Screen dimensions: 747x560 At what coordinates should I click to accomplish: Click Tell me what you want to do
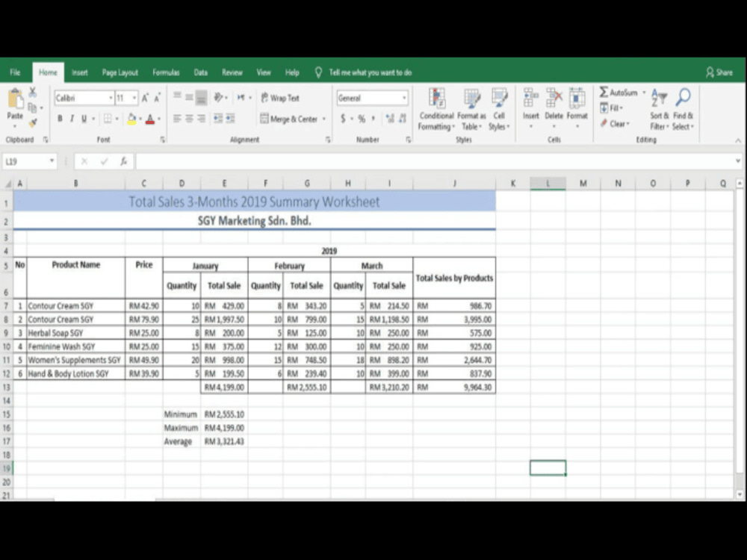click(x=371, y=72)
